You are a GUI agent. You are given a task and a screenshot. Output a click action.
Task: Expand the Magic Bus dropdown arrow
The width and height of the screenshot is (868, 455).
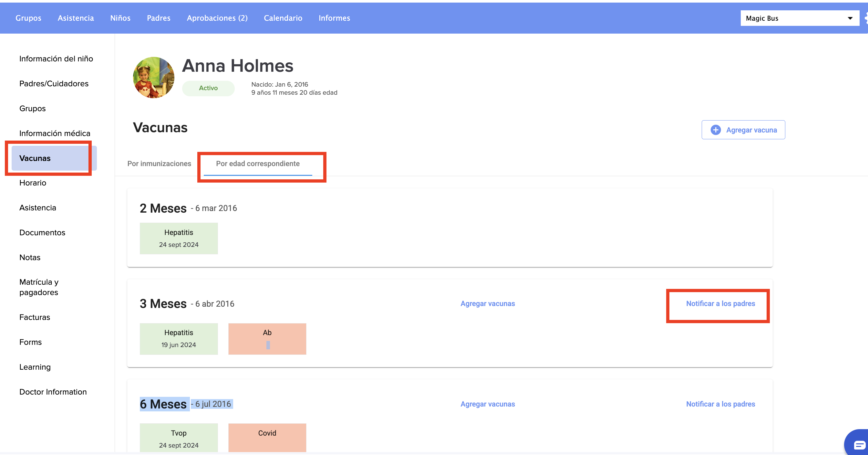(x=850, y=18)
